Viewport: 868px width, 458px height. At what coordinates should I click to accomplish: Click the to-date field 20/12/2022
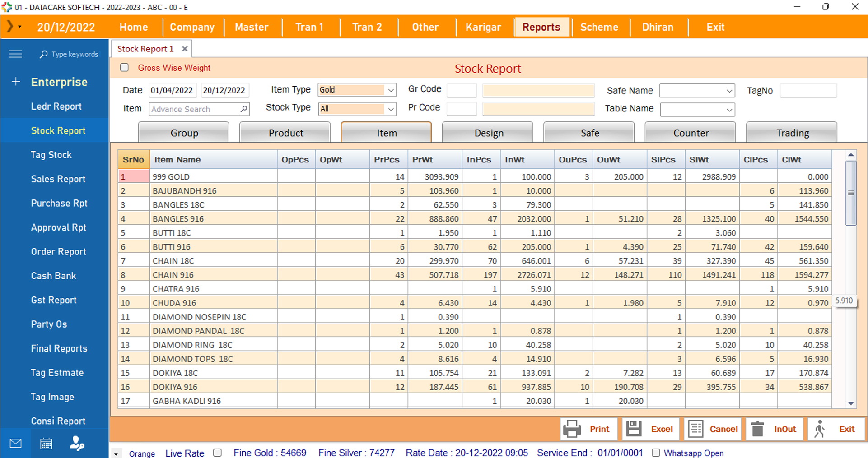[224, 90]
